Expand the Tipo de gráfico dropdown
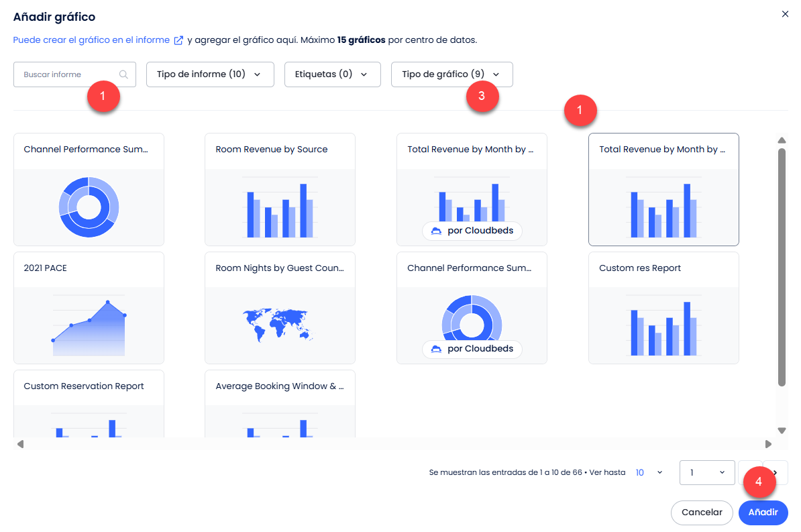This screenshot has width=801, height=532. pyautogui.click(x=451, y=74)
